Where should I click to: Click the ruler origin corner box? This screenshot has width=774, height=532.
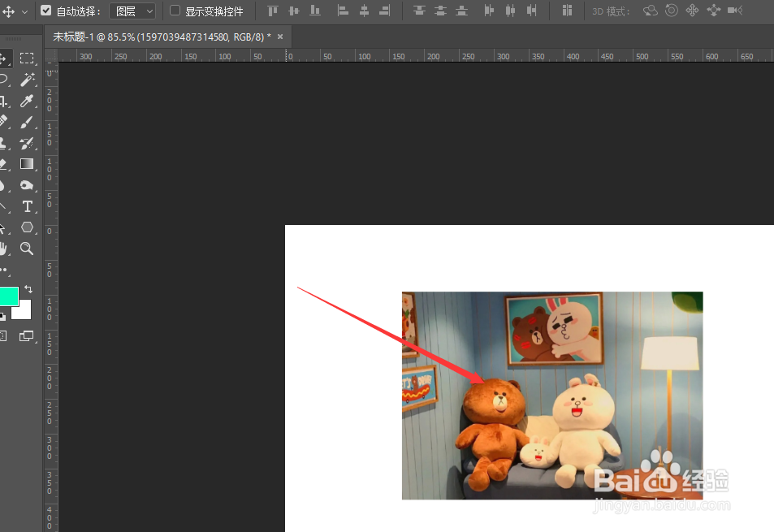(51, 56)
